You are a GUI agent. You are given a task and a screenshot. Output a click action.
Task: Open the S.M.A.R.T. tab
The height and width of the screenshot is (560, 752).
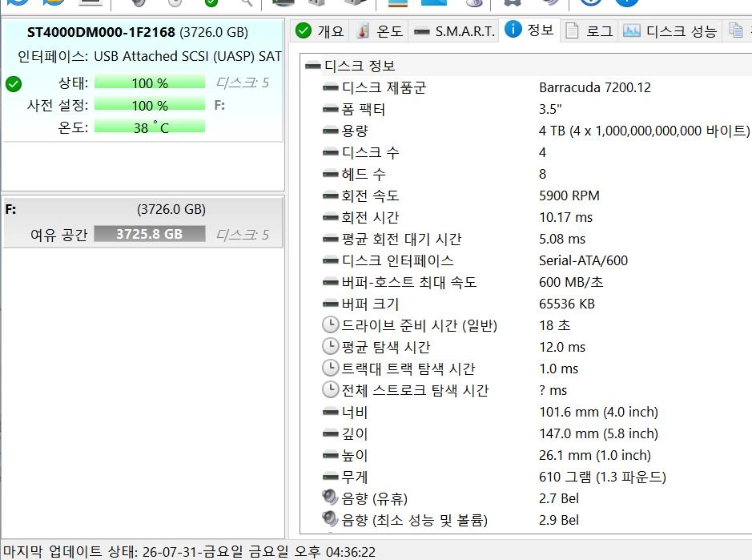[x=454, y=31]
